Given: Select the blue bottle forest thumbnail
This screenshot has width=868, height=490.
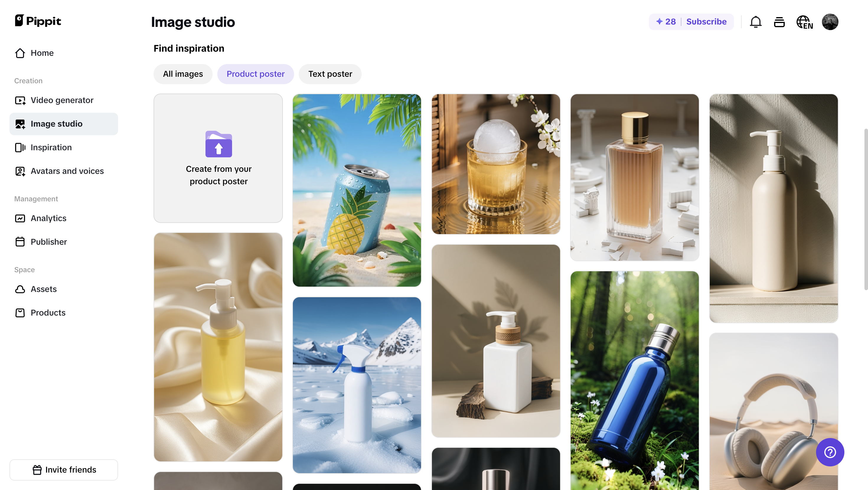Looking at the screenshot, I should point(634,380).
